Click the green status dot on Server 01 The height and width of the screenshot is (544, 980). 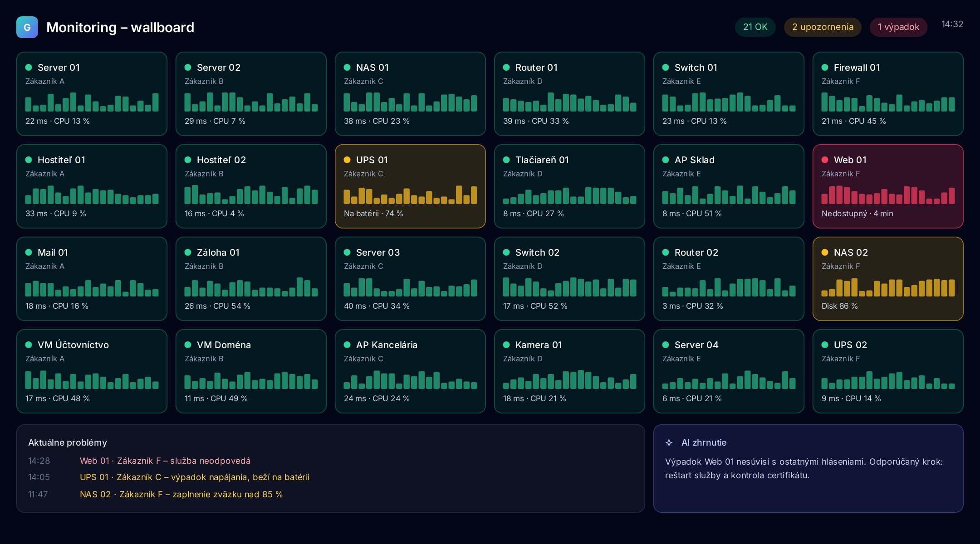click(29, 67)
